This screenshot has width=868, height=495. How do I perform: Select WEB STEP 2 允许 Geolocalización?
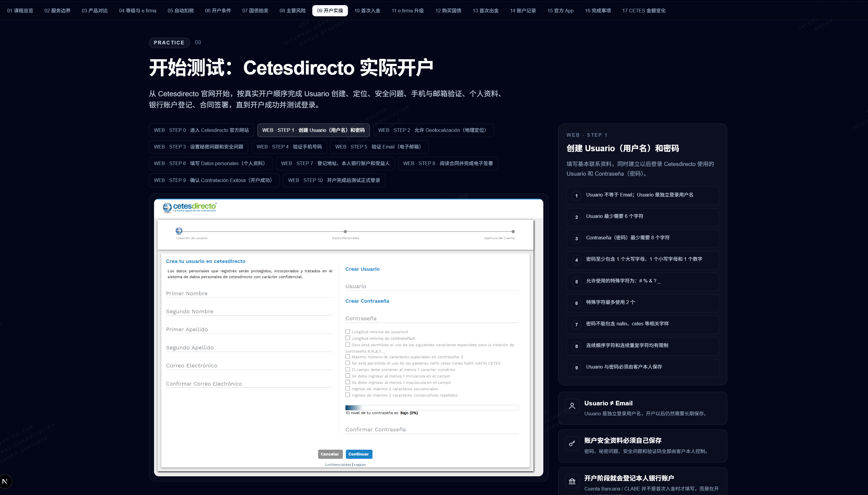[434, 130]
